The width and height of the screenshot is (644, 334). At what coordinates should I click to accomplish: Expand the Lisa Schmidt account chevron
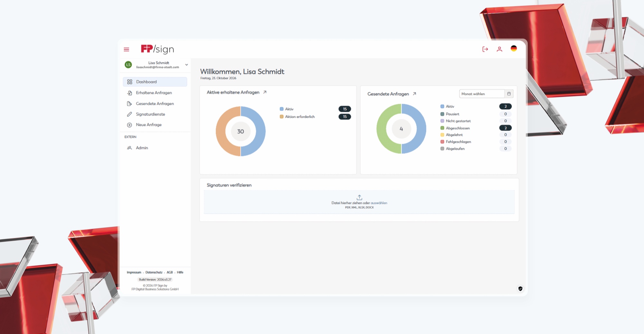click(186, 65)
